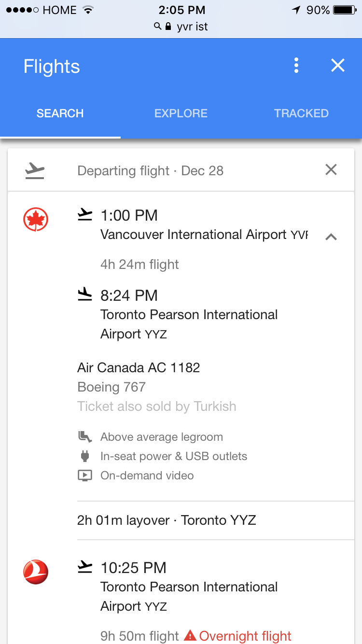Switch to the EXPLORE tab
Viewport: 362px width, 644px height.
[181, 113]
